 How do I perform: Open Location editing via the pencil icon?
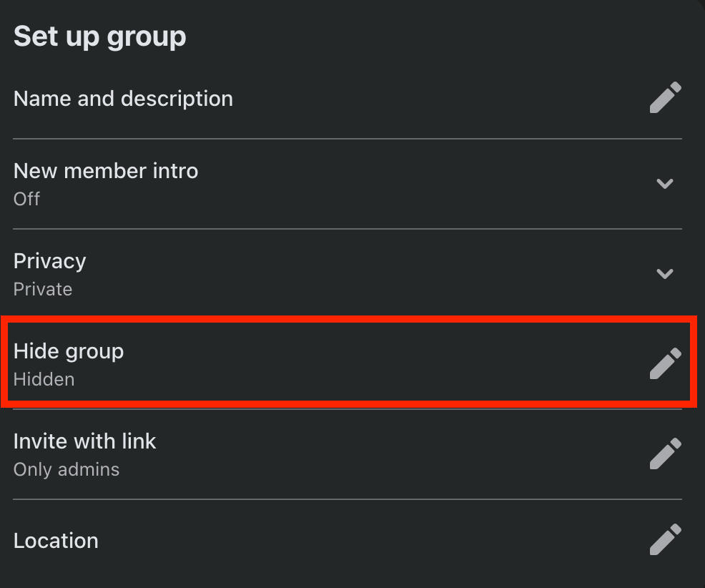point(665,540)
